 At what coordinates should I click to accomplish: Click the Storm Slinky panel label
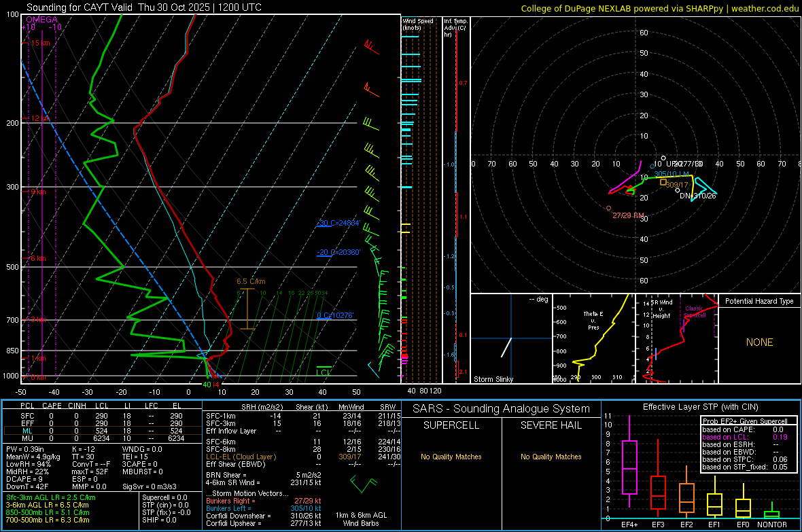click(x=493, y=379)
